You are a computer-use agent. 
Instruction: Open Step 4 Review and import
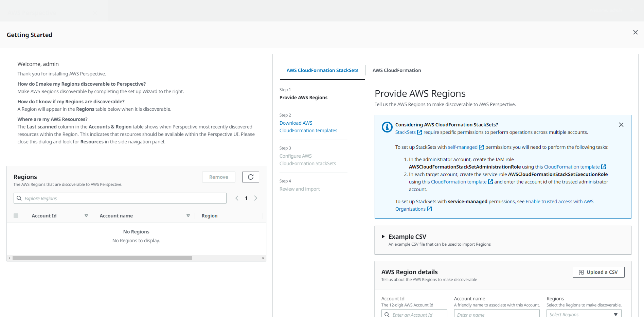point(300,189)
